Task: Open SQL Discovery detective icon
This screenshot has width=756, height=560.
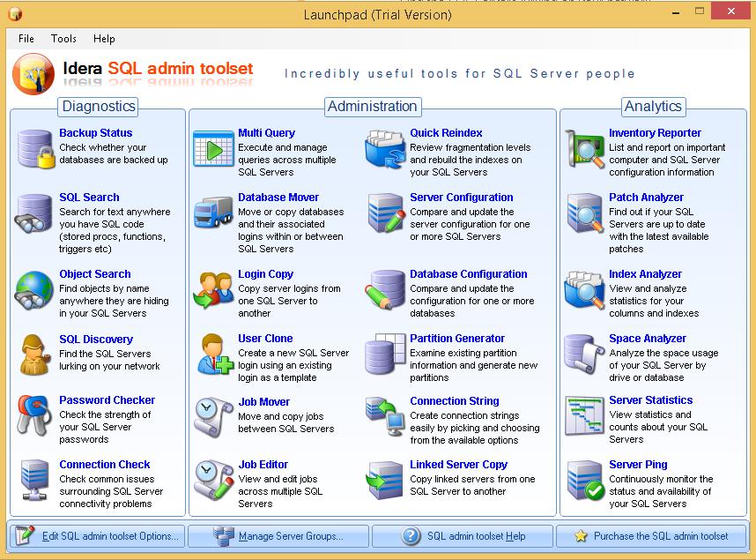Action: click(34, 355)
